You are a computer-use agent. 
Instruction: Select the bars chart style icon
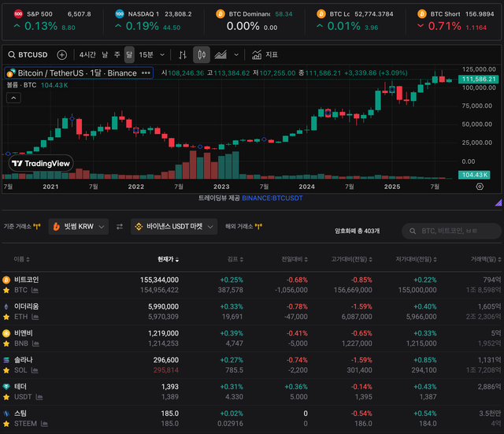click(183, 55)
